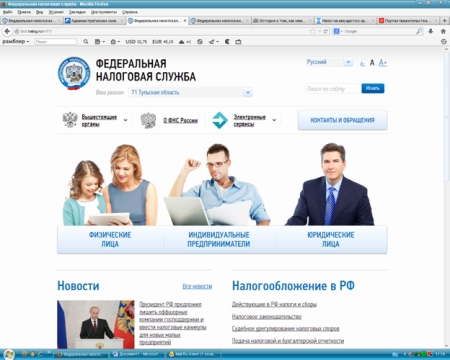Image resolution: width=450 pixels, height=360 pixels.
Task: Expand the Вышестоящие органы menu chevron
Action: pos(125,120)
